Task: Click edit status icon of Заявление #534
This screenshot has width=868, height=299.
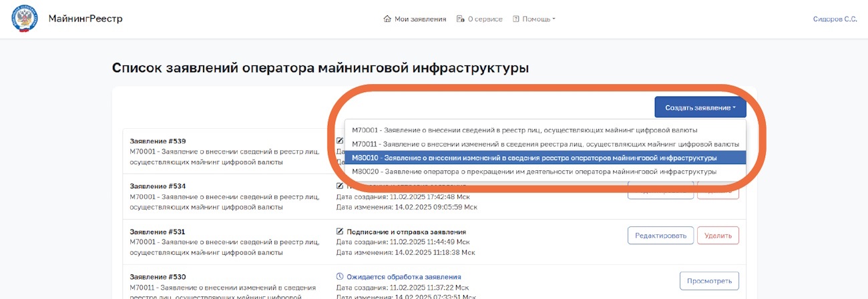Action: point(340,186)
